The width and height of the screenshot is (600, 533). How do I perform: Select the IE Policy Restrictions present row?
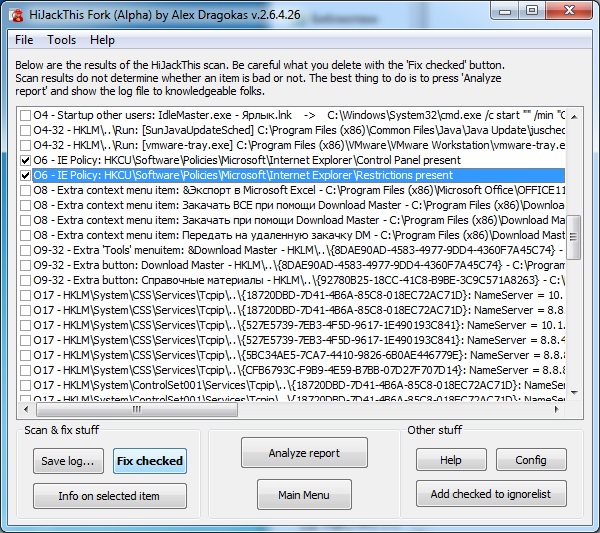[299, 175]
